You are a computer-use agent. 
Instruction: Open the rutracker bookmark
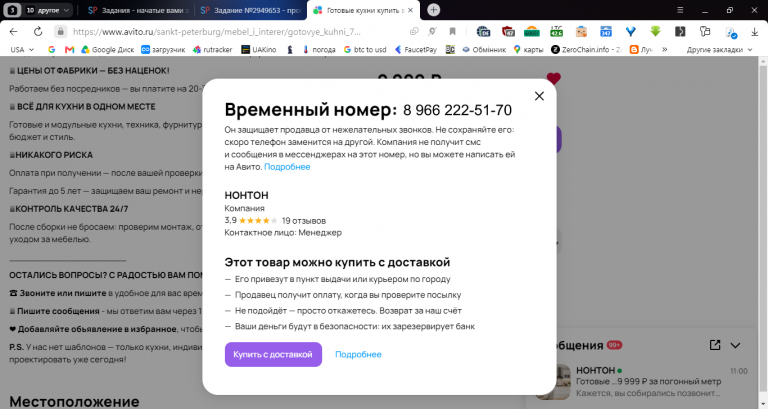pyautogui.click(x=212, y=49)
